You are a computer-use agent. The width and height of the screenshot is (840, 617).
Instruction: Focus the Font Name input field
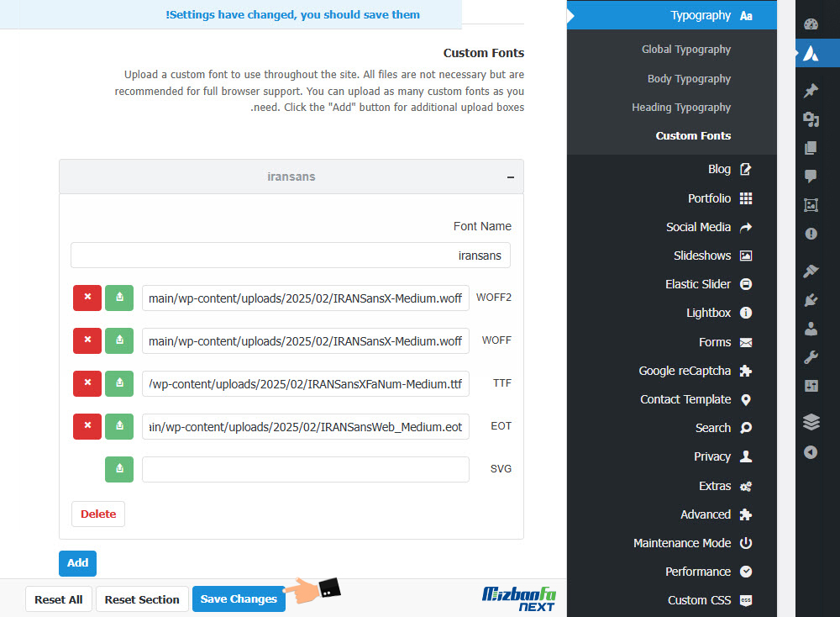291,256
